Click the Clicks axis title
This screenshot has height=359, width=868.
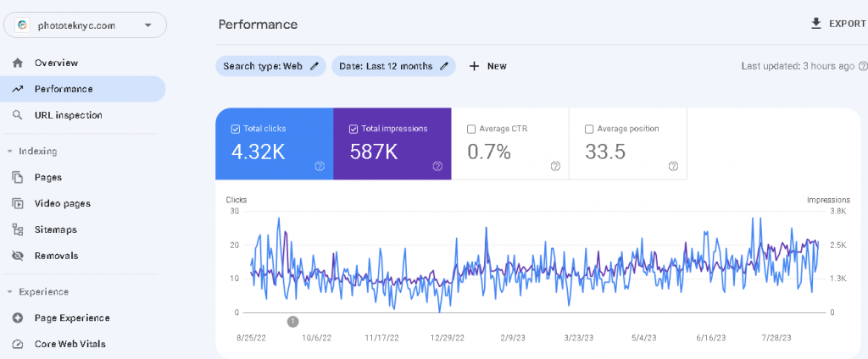[236, 200]
